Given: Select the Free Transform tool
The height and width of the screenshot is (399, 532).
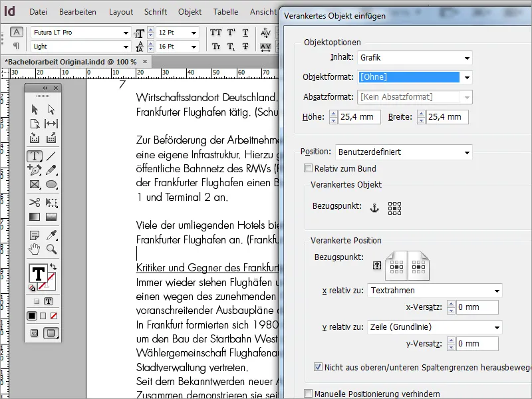Looking at the screenshot, I should 51,203.
